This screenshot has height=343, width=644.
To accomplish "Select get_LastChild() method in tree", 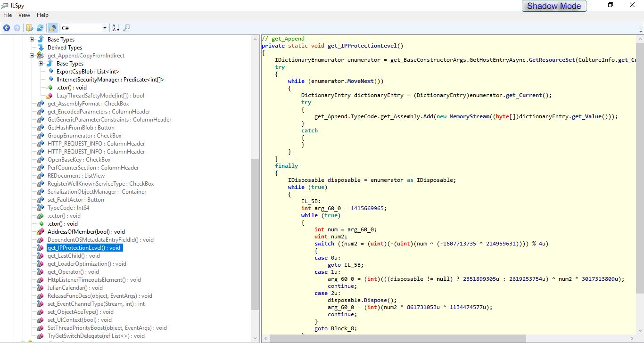I will point(74,256).
